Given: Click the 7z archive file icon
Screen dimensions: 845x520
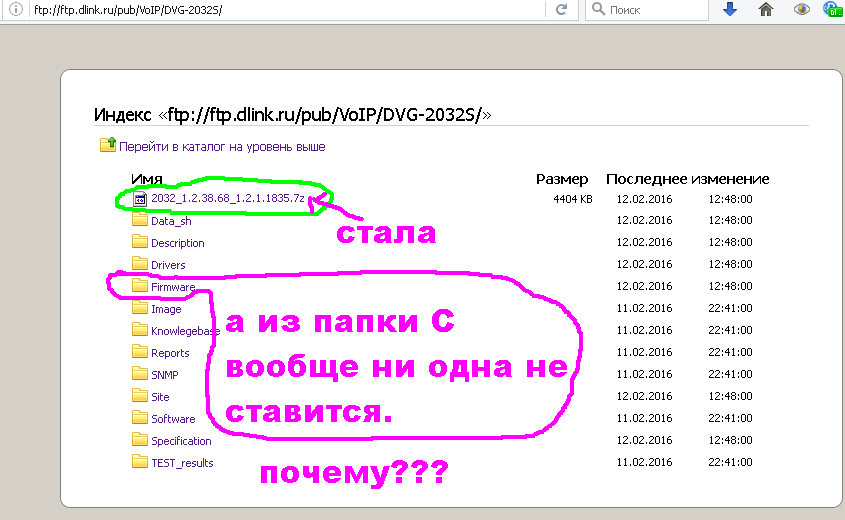Looking at the screenshot, I should (140, 199).
